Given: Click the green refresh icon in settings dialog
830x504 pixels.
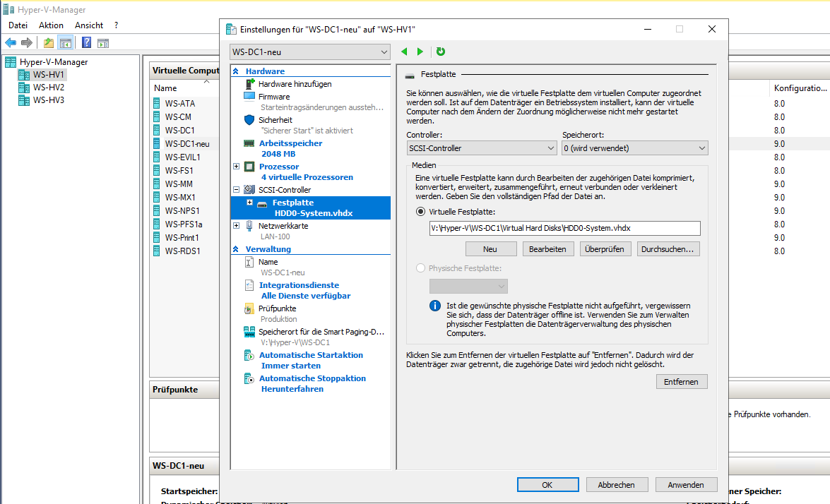Looking at the screenshot, I should click(440, 52).
